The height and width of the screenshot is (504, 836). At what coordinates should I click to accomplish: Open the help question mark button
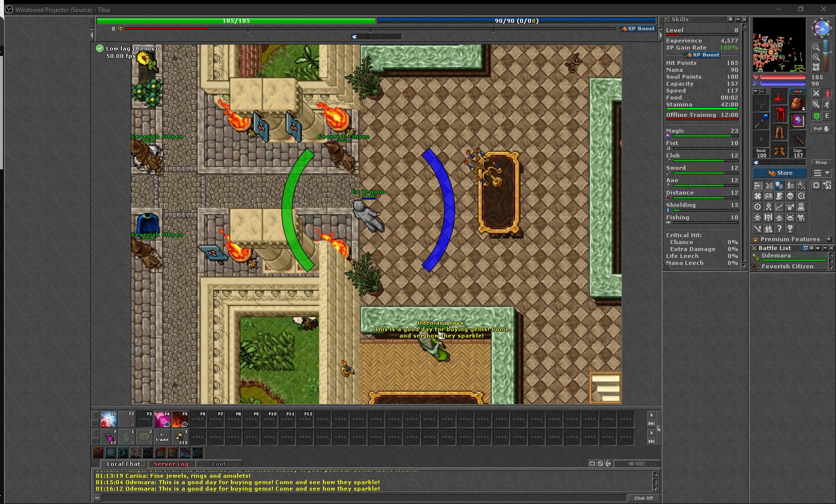click(780, 229)
